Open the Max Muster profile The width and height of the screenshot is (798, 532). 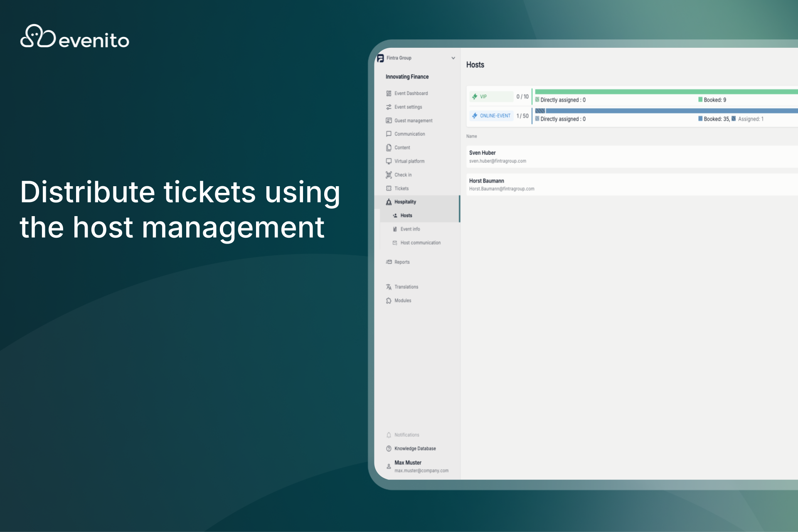[x=408, y=463]
